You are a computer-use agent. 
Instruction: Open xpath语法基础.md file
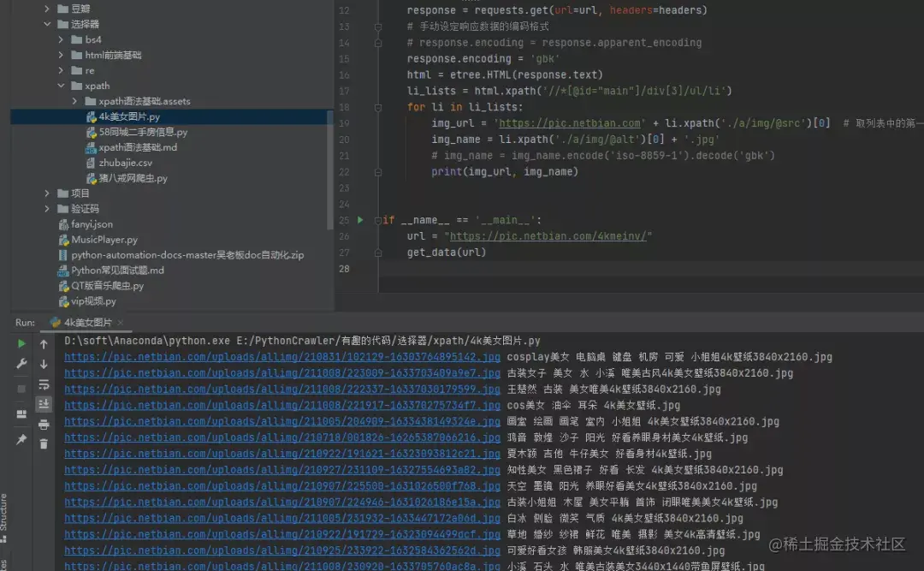(137, 147)
